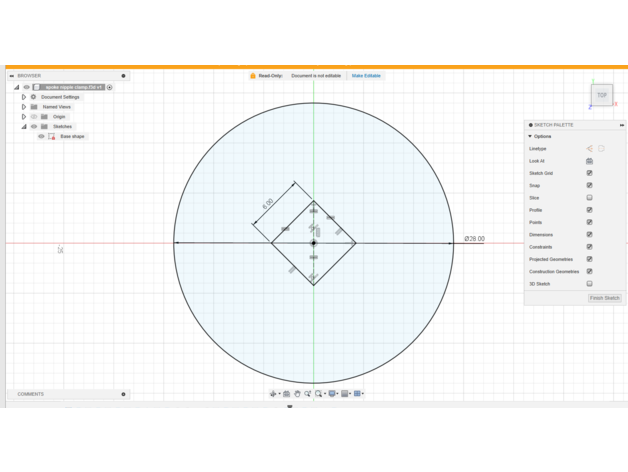Screen dimensions: 628x472
Task: Click the TOP face of the ViewCube
Action: tap(602, 95)
